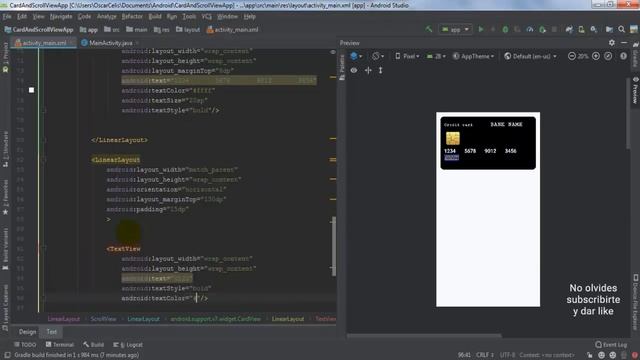Screen dimensions: 640x360
Task: Open the AppTheme dropdown
Action: pos(473,56)
